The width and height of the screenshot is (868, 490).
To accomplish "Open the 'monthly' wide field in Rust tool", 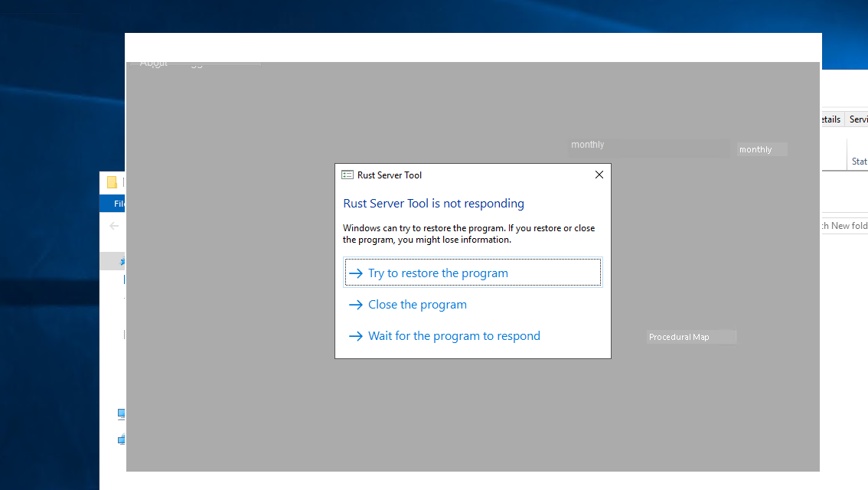I will point(649,147).
